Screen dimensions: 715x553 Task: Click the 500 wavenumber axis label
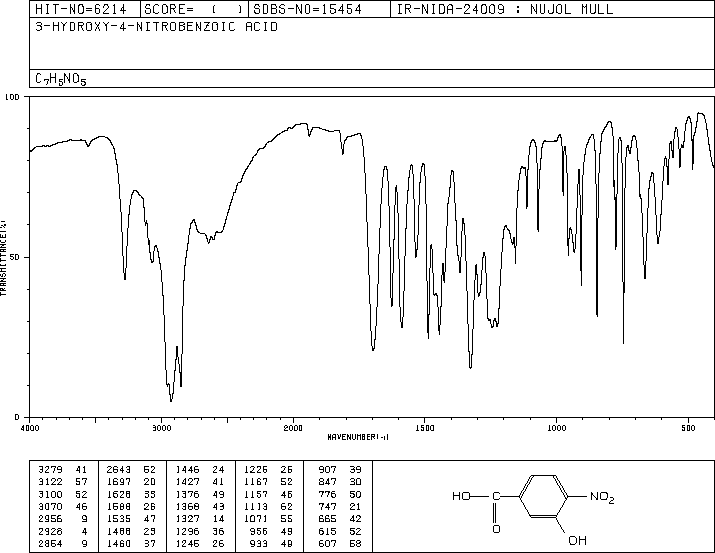tap(688, 428)
